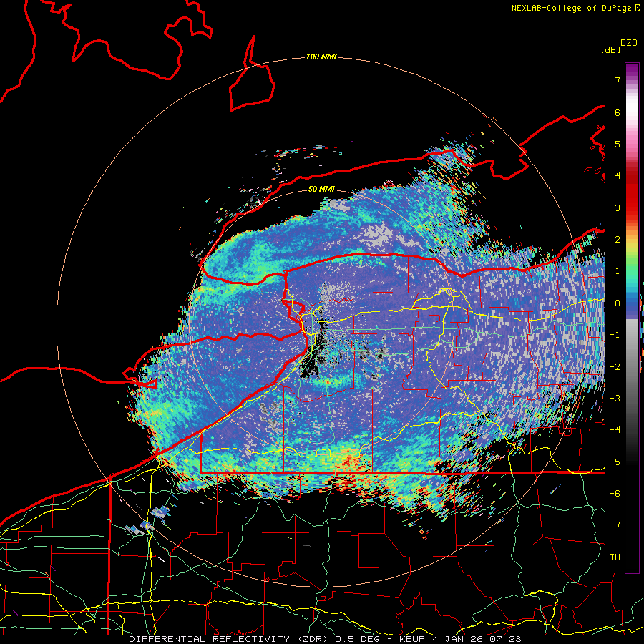The image size is (644, 644).
Task: Click the [dB] unit label
Action: 610,49
